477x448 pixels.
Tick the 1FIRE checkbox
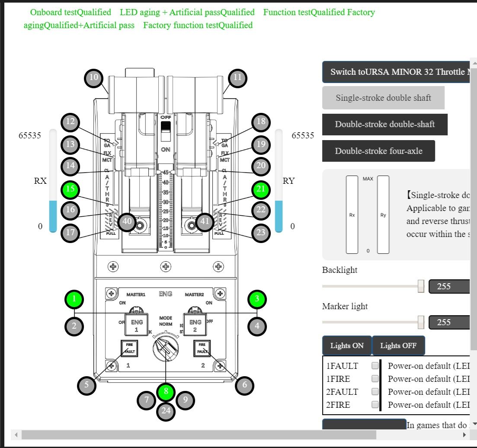coord(375,379)
